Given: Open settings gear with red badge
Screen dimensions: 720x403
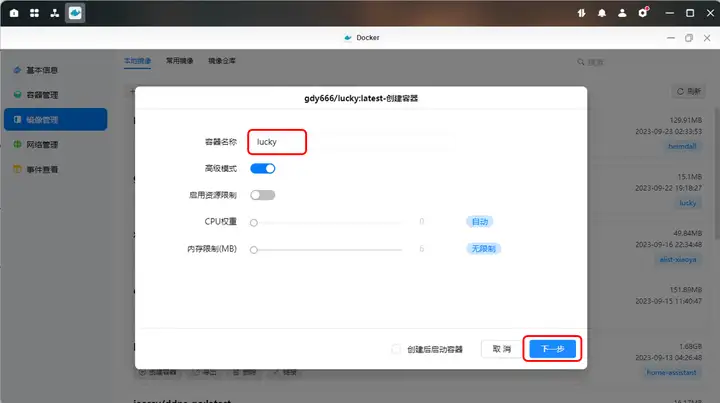Looking at the screenshot, I should (x=643, y=12).
